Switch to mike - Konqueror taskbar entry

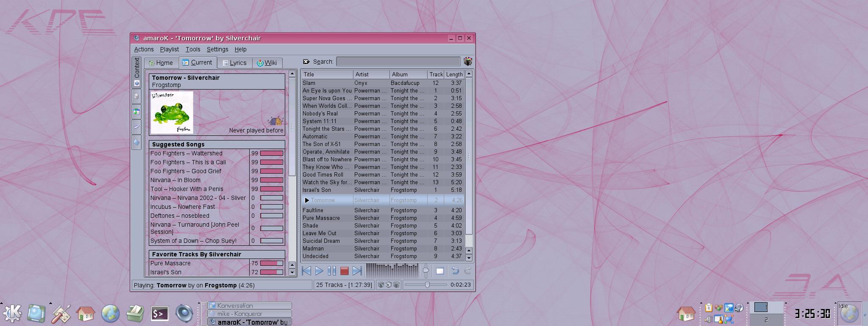point(249,314)
